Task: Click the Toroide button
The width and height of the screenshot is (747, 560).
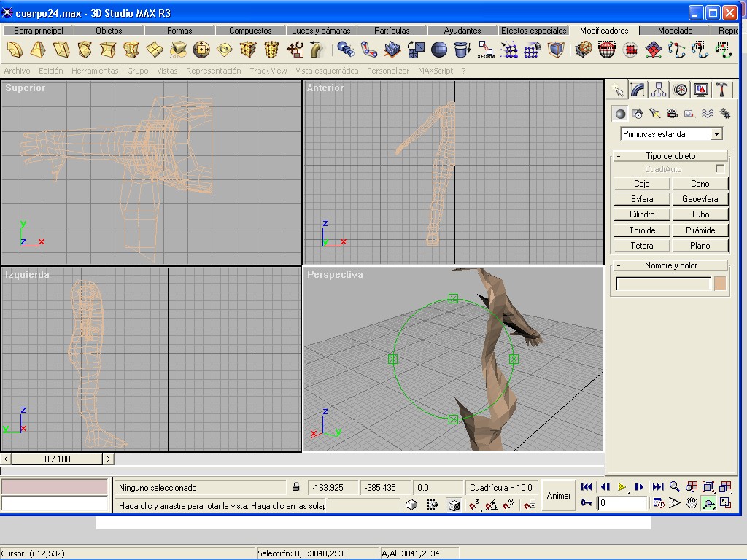Action: click(642, 230)
